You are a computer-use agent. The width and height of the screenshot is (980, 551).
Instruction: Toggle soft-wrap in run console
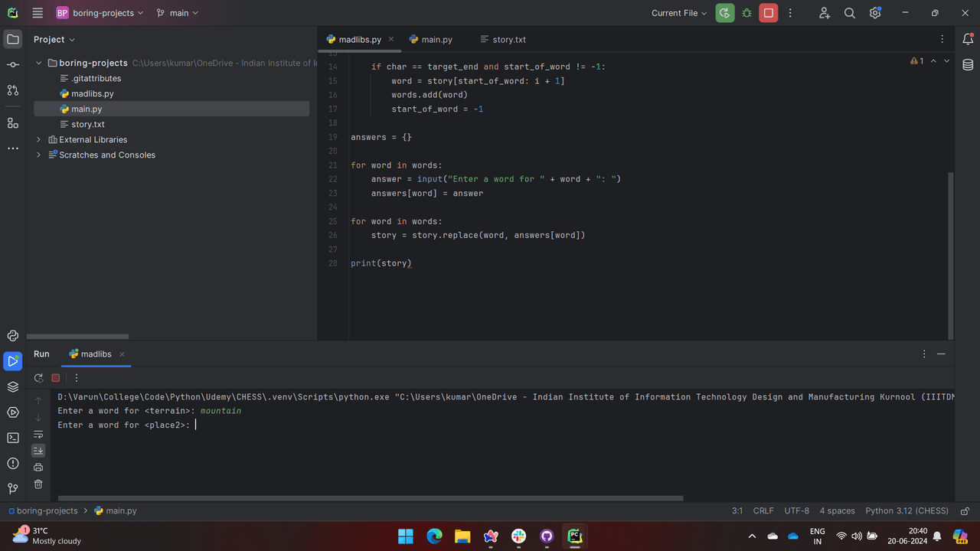38,434
